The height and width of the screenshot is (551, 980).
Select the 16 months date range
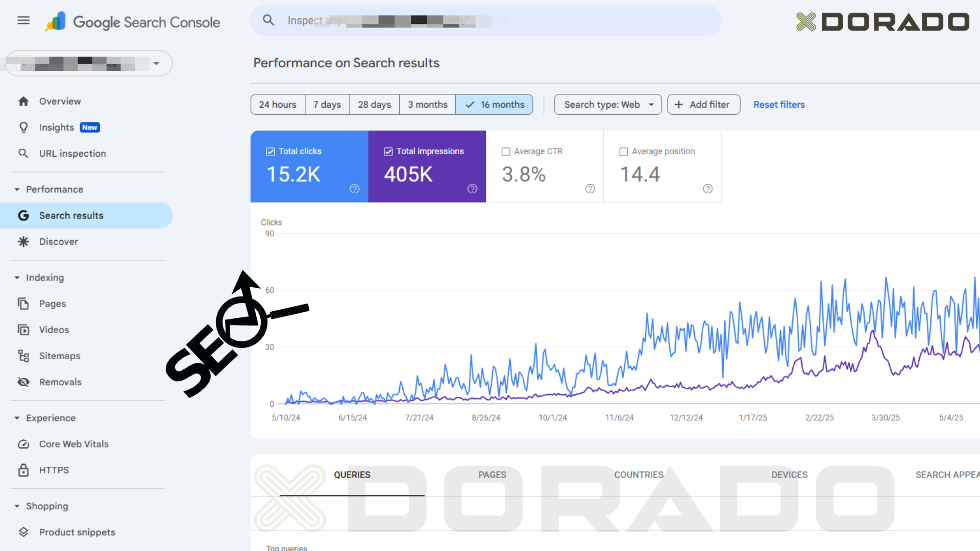(495, 105)
